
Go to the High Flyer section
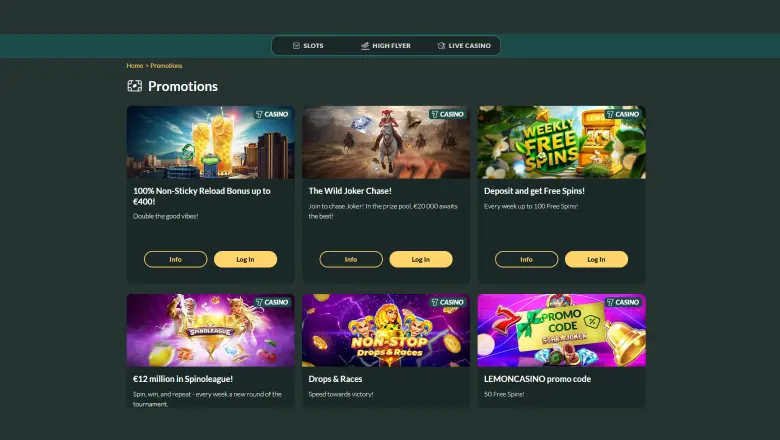click(385, 46)
